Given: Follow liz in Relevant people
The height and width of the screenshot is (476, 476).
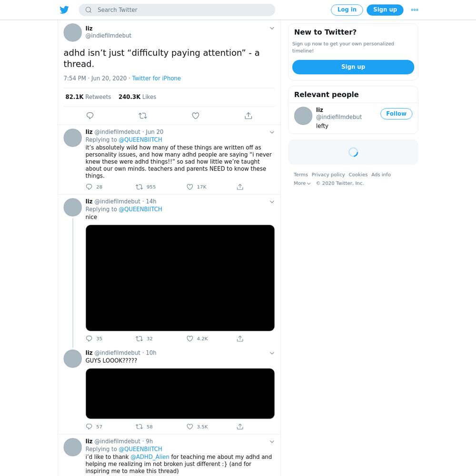Looking at the screenshot, I should pyautogui.click(x=396, y=114).
